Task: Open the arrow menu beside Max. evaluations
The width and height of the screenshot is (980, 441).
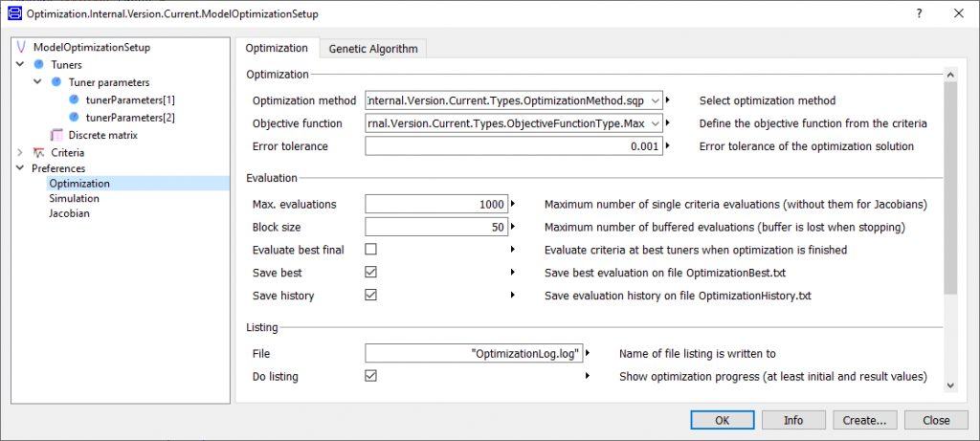Action: pos(513,204)
